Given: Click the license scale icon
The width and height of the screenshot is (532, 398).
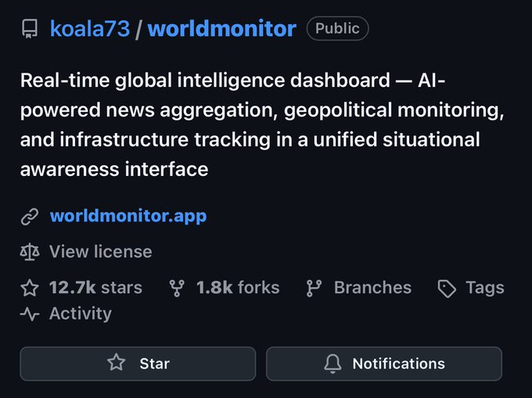Looking at the screenshot, I should tap(30, 252).
